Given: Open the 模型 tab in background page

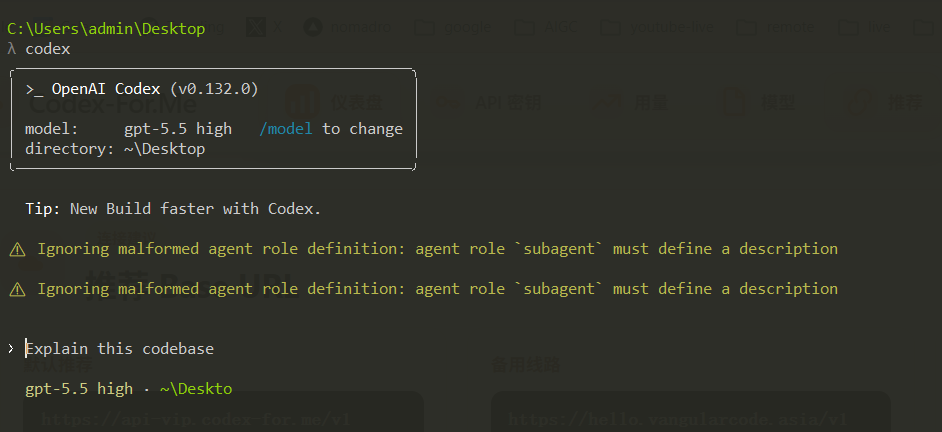Looking at the screenshot, I should click(x=760, y=103).
